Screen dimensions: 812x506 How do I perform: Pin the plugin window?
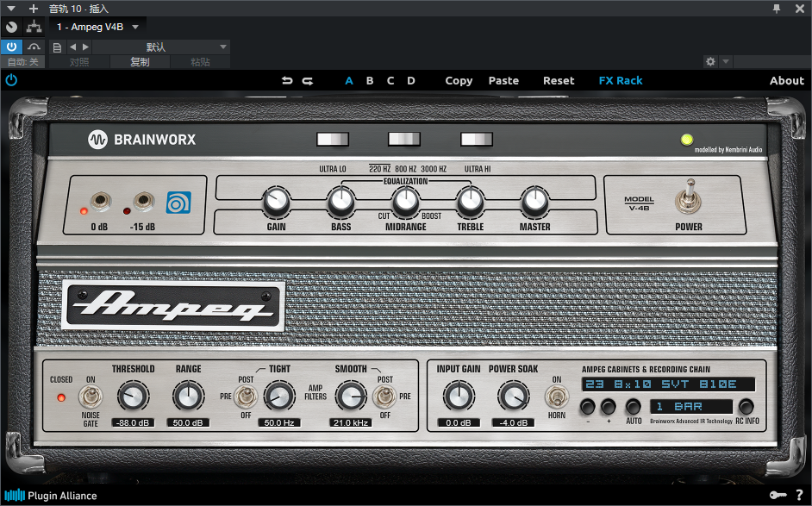coord(777,9)
